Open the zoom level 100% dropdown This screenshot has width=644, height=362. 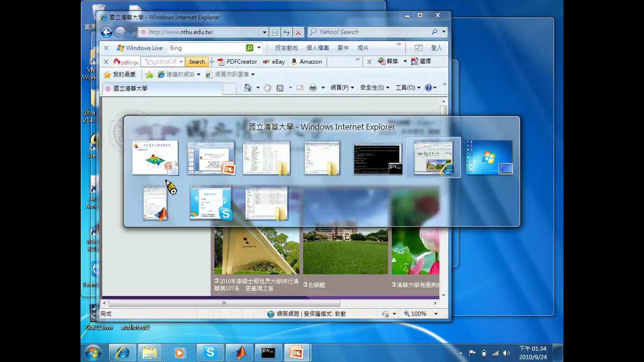[x=436, y=314]
